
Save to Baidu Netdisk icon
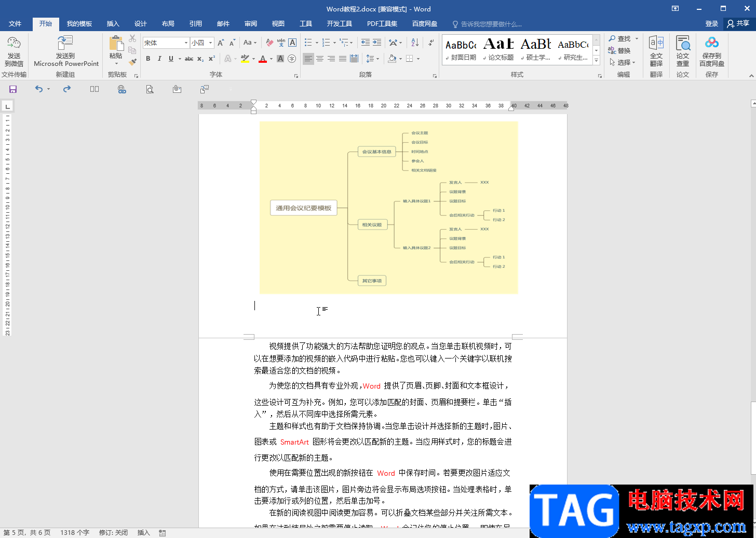coord(712,51)
